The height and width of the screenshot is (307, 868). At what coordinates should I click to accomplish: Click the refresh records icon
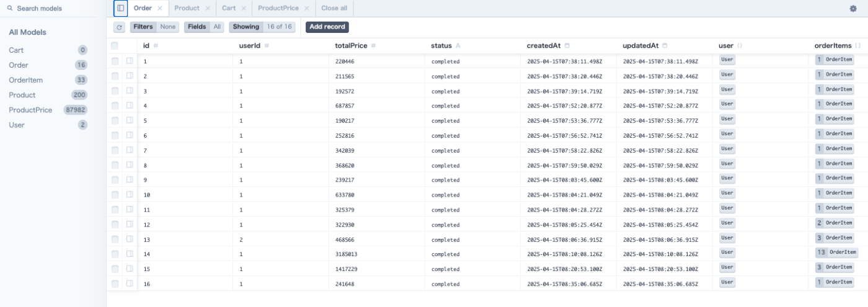pos(120,27)
